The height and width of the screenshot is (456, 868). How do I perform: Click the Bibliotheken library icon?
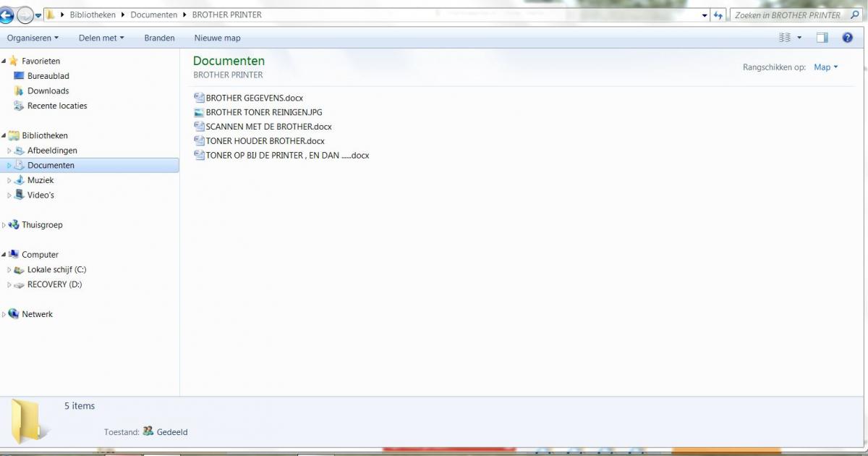point(14,135)
